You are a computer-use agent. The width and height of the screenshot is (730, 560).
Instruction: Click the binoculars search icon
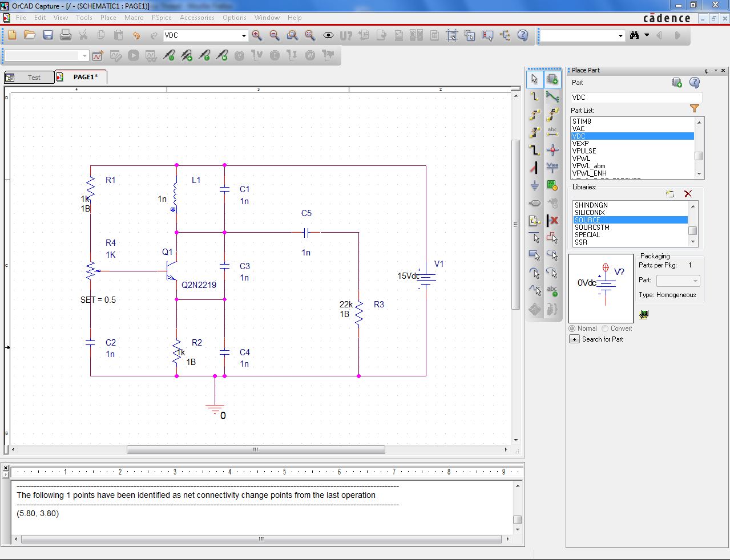pos(634,35)
